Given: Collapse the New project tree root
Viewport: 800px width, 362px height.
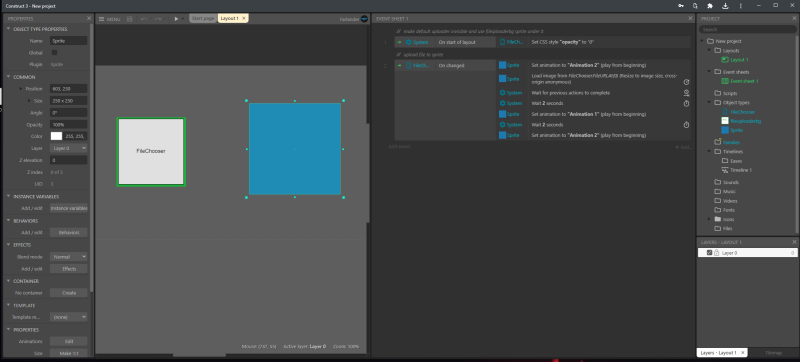Looking at the screenshot, I should [x=702, y=41].
